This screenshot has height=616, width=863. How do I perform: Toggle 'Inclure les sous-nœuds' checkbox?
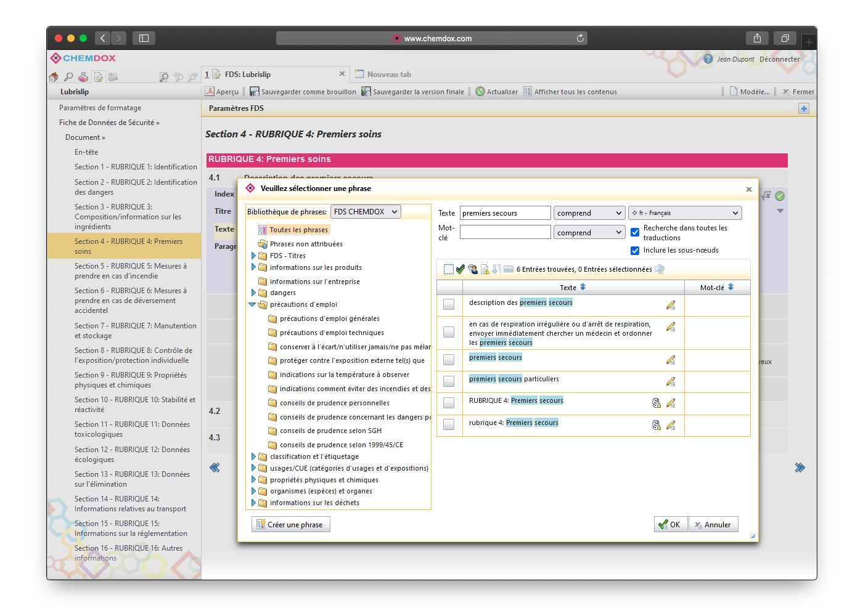click(x=635, y=251)
